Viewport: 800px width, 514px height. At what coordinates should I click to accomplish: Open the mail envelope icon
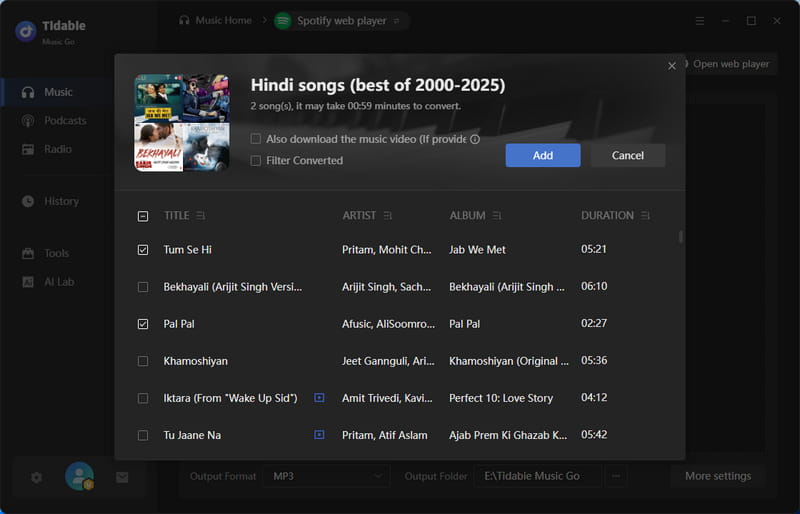tap(122, 477)
